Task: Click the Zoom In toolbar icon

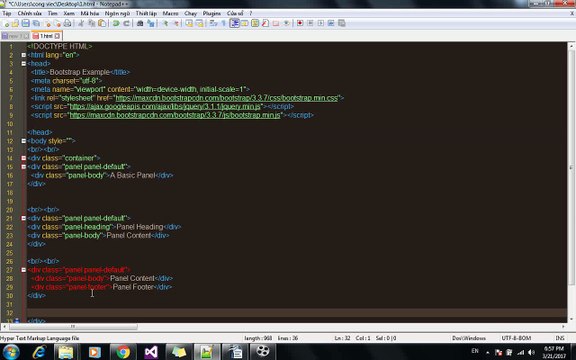Action: (165, 24)
